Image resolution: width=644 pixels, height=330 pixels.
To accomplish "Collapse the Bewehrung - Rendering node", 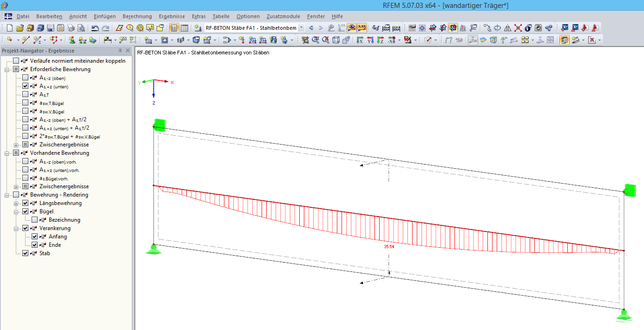I will (x=7, y=195).
